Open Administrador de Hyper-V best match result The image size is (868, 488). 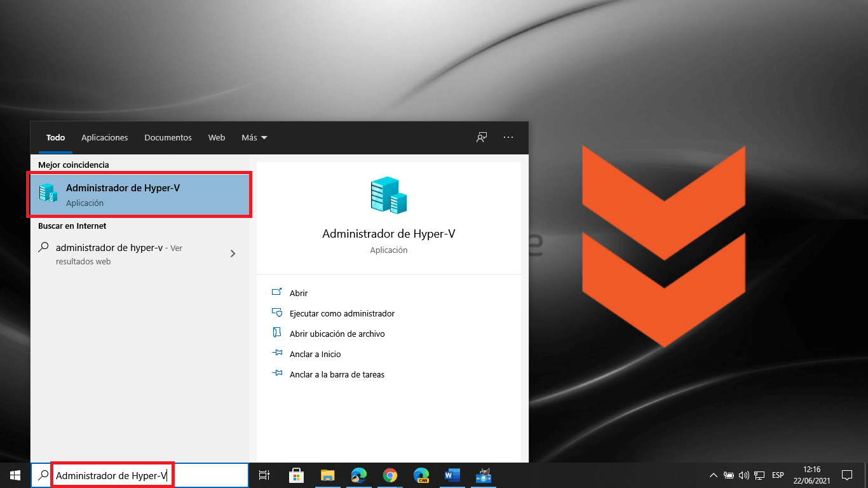(x=139, y=195)
